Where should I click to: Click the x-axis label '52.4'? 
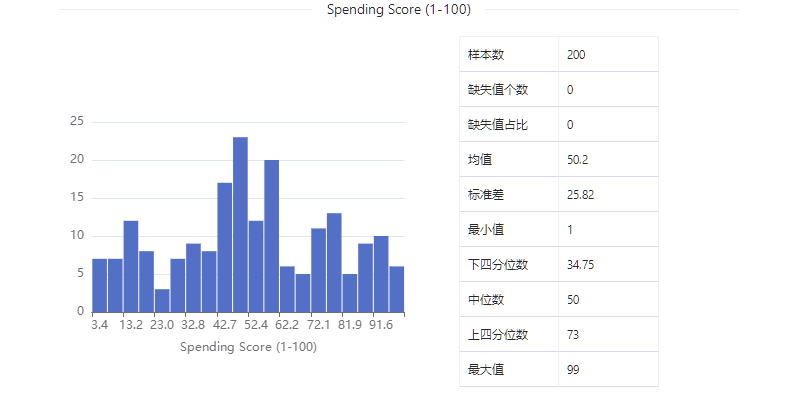[x=256, y=325]
